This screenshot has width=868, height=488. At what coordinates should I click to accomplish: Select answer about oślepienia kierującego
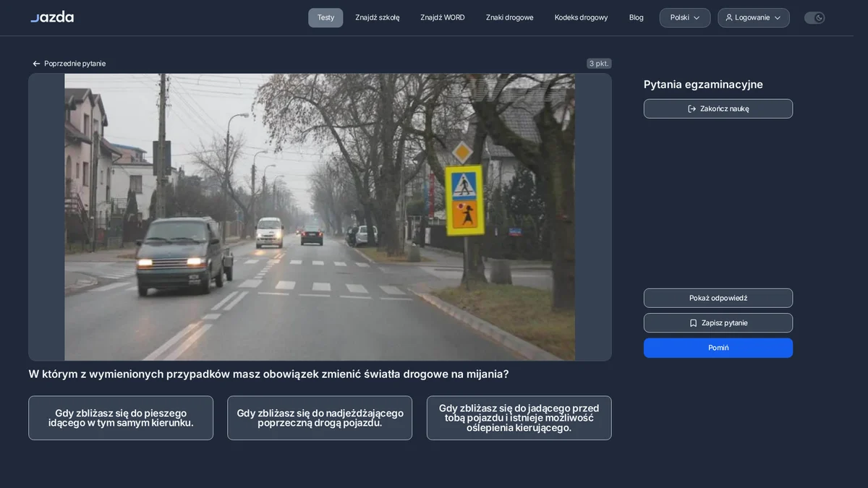coord(519,418)
